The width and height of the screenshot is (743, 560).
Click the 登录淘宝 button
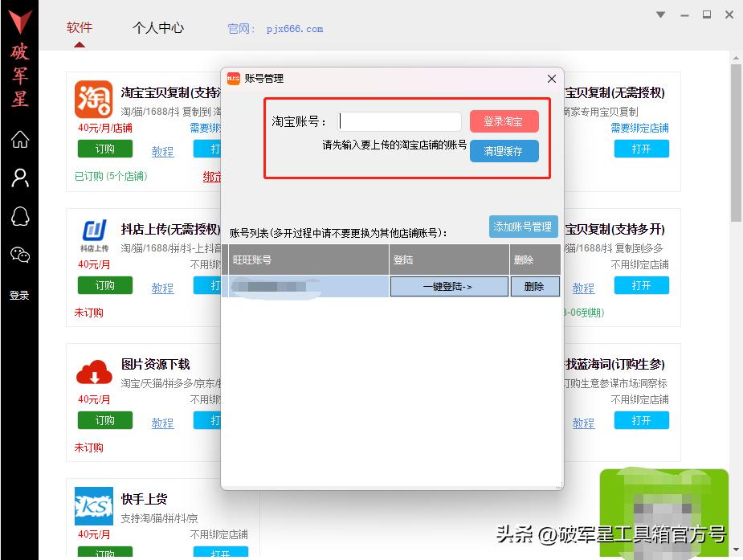pyautogui.click(x=504, y=121)
